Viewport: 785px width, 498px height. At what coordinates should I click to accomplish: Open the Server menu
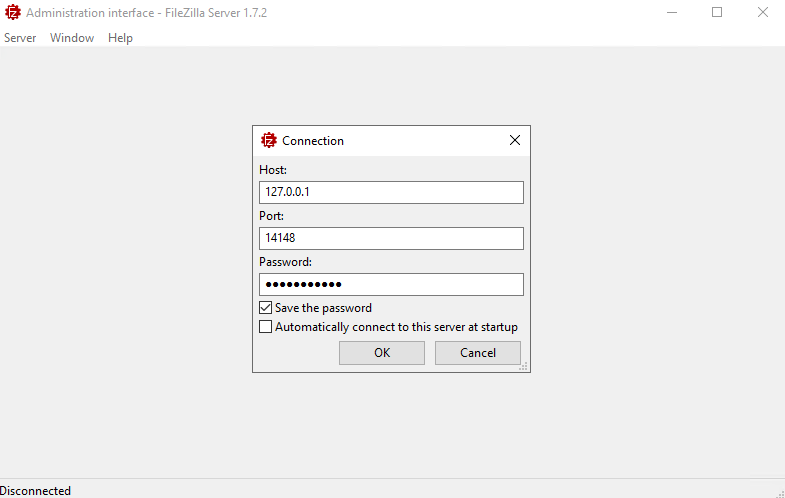click(20, 38)
